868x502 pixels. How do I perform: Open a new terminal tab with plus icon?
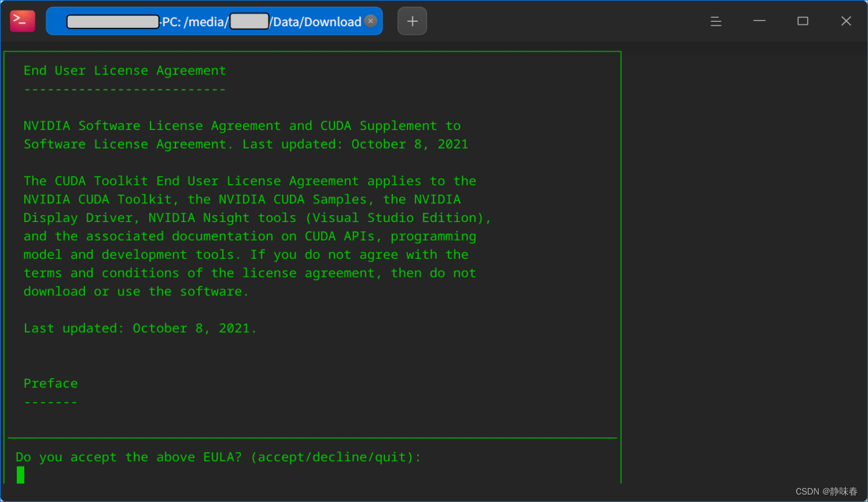[412, 21]
